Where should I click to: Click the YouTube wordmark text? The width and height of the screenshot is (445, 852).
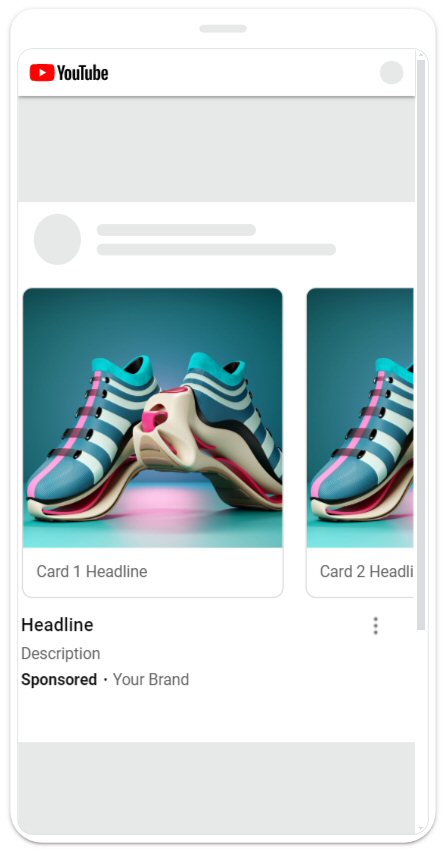coord(83,73)
